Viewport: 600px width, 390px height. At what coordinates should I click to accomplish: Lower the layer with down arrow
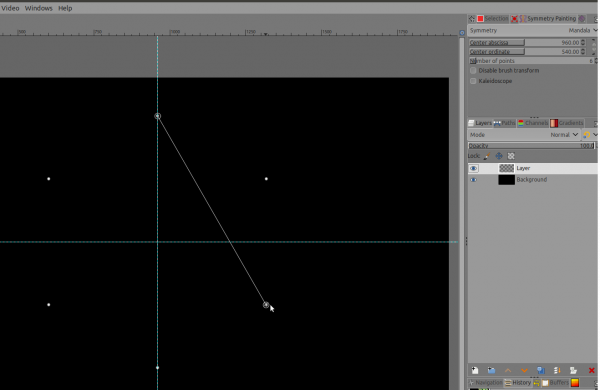[524, 370]
